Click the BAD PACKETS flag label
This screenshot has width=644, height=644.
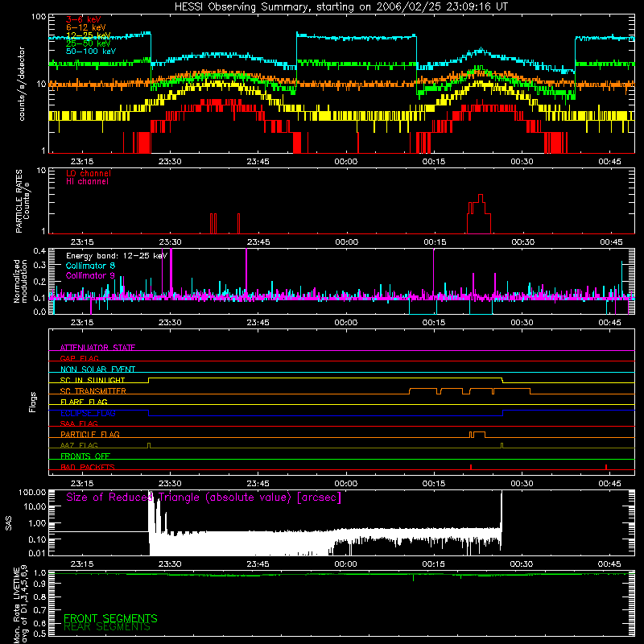tap(88, 467)
